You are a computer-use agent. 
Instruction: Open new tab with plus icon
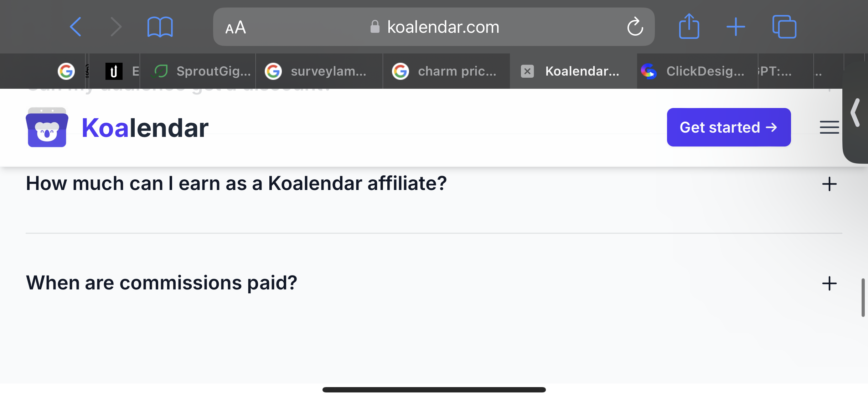735,27
